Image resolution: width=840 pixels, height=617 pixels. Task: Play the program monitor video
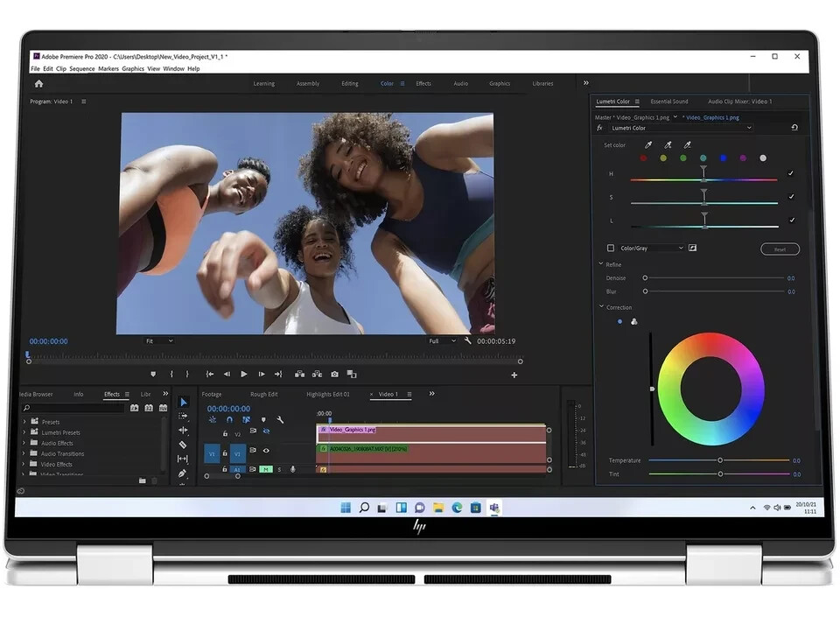[x=244, y=374]
